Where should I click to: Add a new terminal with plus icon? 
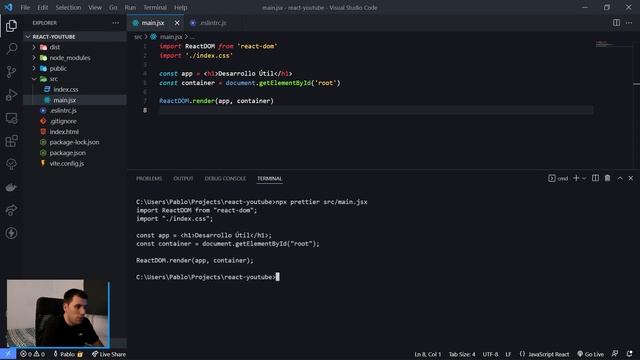coord(576,178)
